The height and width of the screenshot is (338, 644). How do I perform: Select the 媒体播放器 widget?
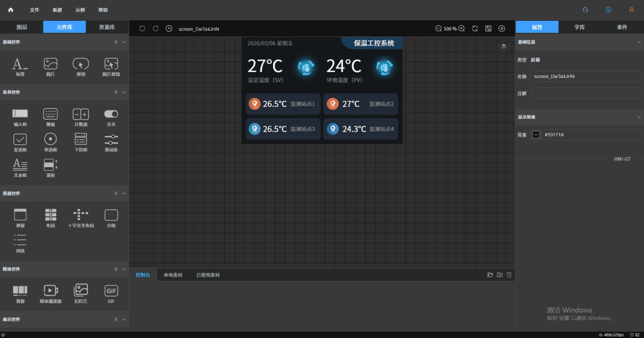pos(50,294)
